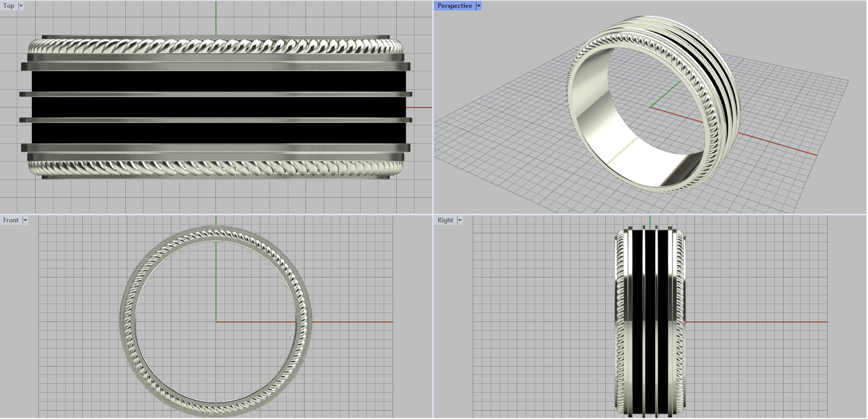Click the lower rope-twist border in Top view
Screen dimensions: 868x419
point(216,168)
